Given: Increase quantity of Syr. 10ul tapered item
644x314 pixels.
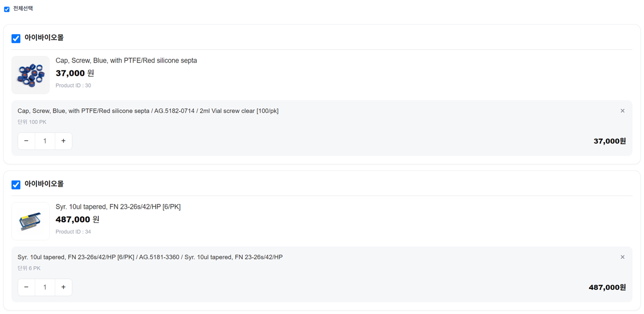Looking at the screenshot, I should point(63,287).
